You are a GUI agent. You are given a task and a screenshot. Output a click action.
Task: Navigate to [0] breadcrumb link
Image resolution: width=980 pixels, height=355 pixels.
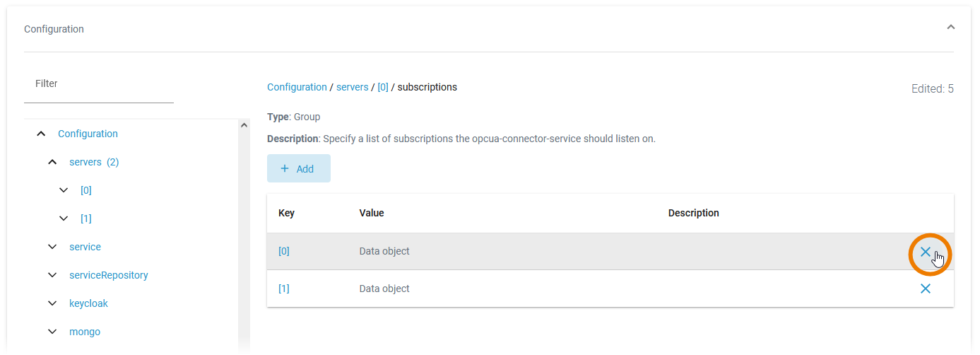click(x=382, y=87)
